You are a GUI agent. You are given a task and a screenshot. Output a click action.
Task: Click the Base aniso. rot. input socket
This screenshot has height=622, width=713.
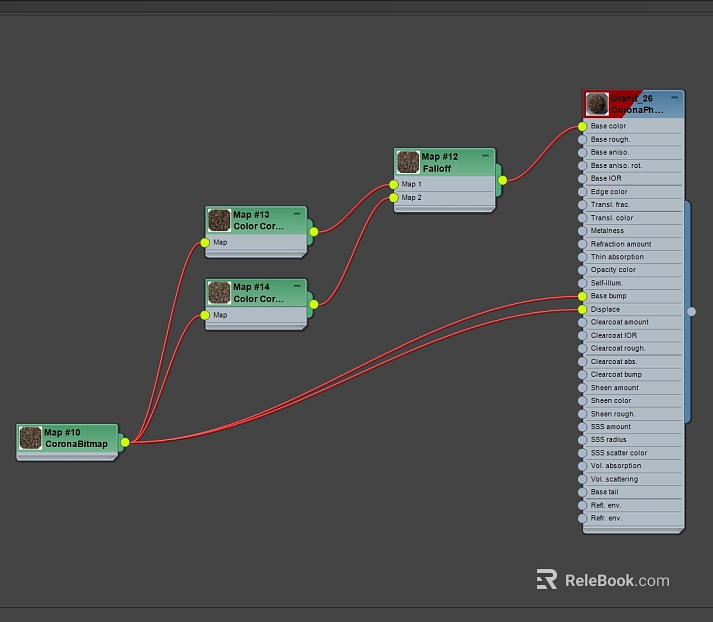point(582,166)
